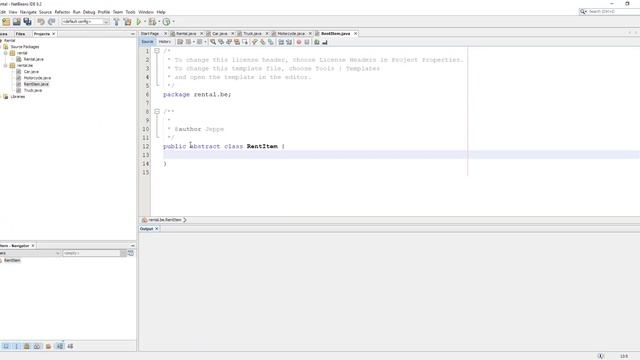Select Source Packages in project tree
Viewport: 640px width, 360px height.
(x=25, y=47)
